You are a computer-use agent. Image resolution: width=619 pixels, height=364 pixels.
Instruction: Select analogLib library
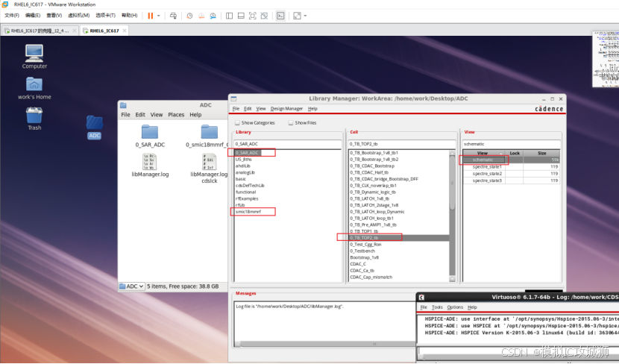click(x=245, y=172)
